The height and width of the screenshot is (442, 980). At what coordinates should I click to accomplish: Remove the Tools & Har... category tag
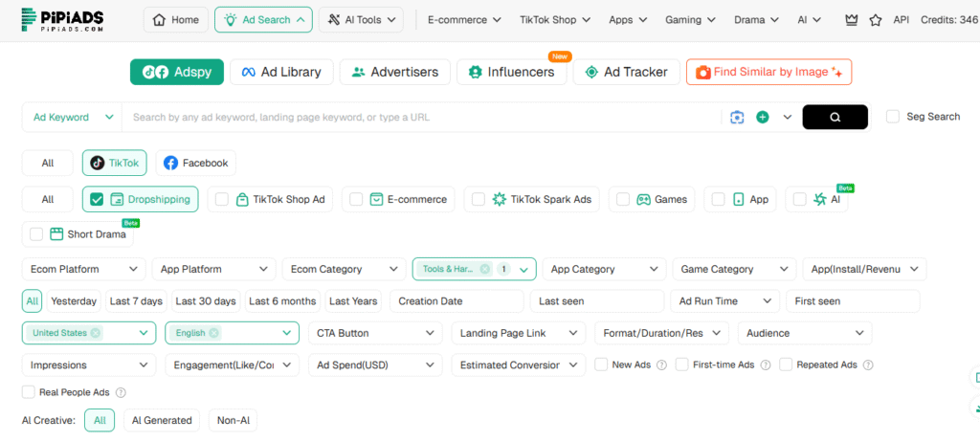click(x=484, y=270)
